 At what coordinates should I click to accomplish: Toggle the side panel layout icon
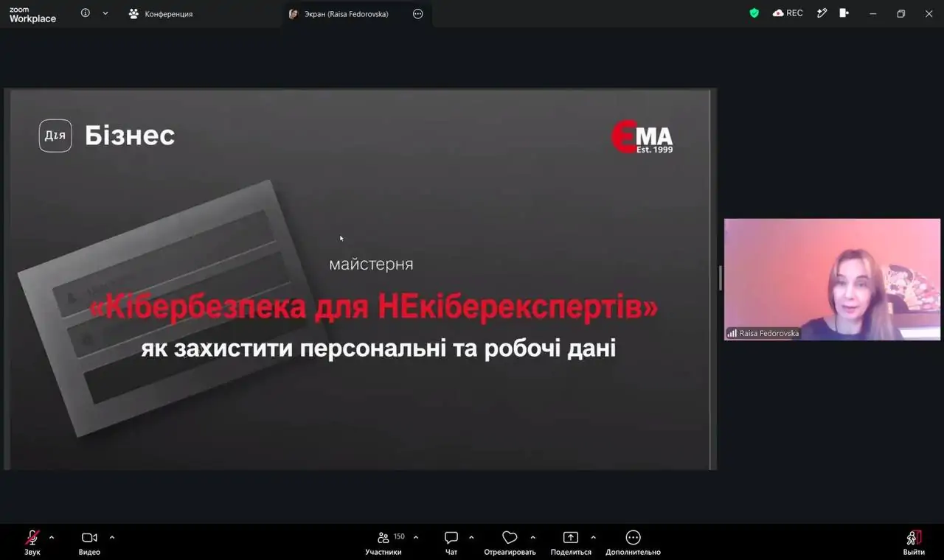pos(844,13)
